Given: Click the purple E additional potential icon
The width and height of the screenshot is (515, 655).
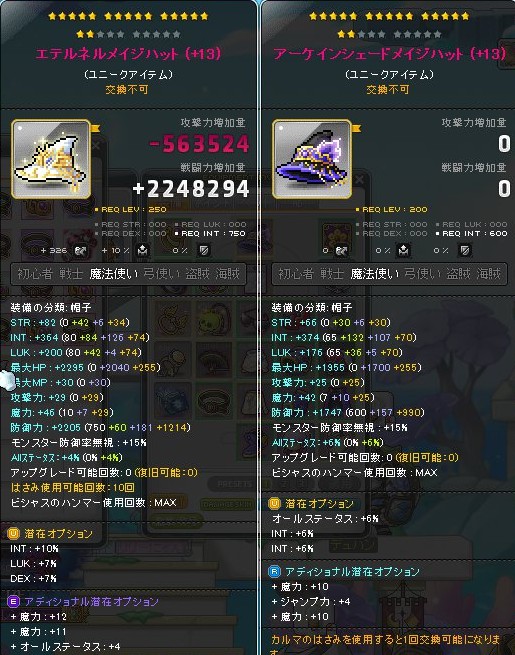Looking at the screenshot, I should (x=13, y=602).
